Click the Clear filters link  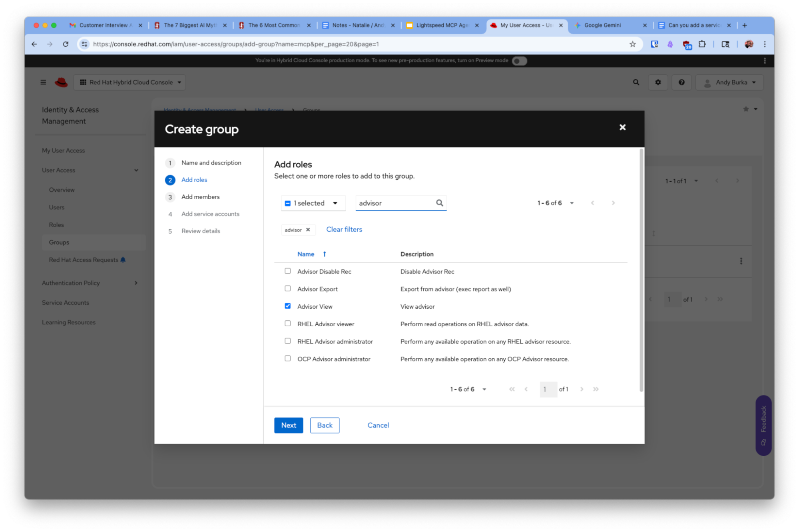[344, 229]
